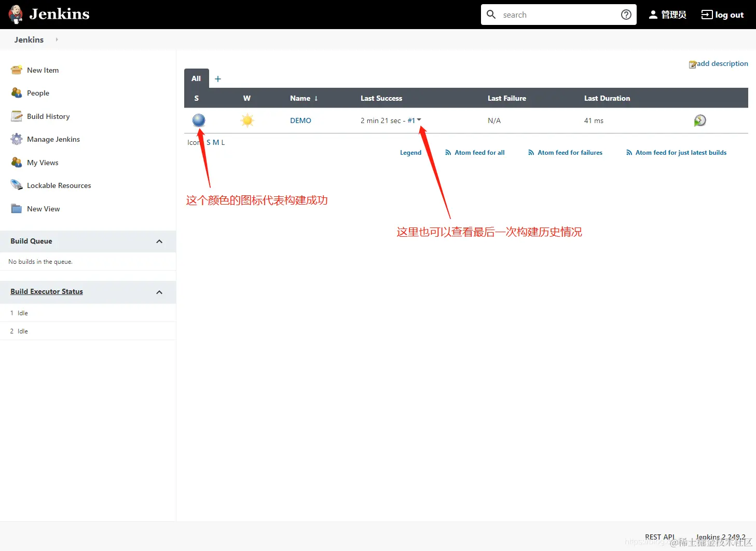756x551 pixels.
Task: Click the Jenkins breadcrumb link
Action: tap(29, 39)
